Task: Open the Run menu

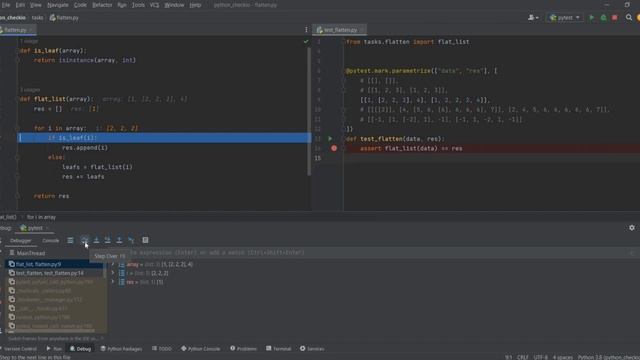Action: pos(122,5)
